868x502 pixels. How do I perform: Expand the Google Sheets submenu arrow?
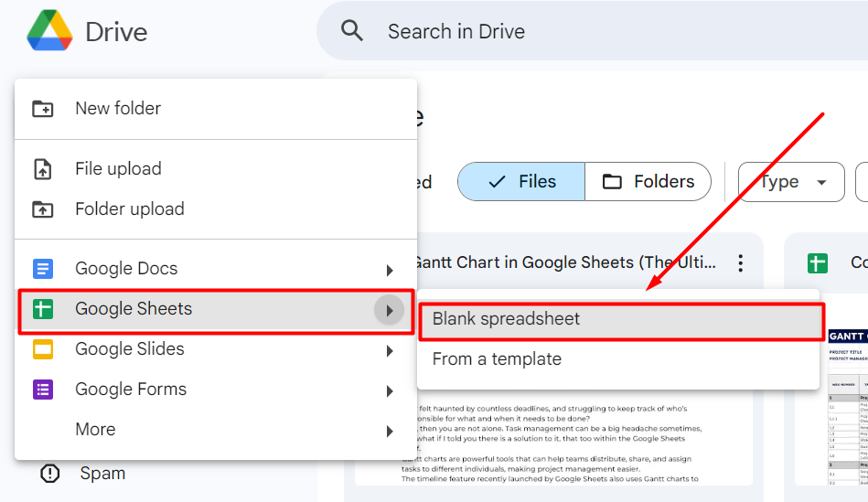[389, 311]
